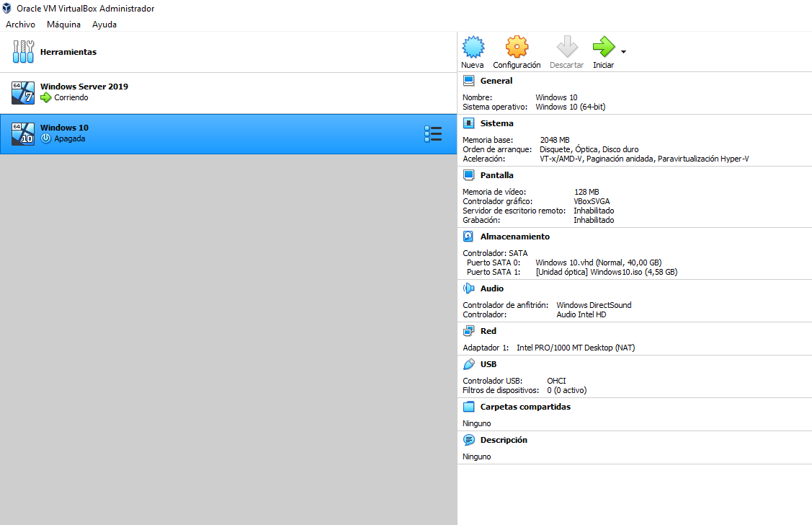This screenshot has height=525, width=812.
Task: Click the Filtros de dispositivos 0 (0 activo) value
Action: (566, 390)
